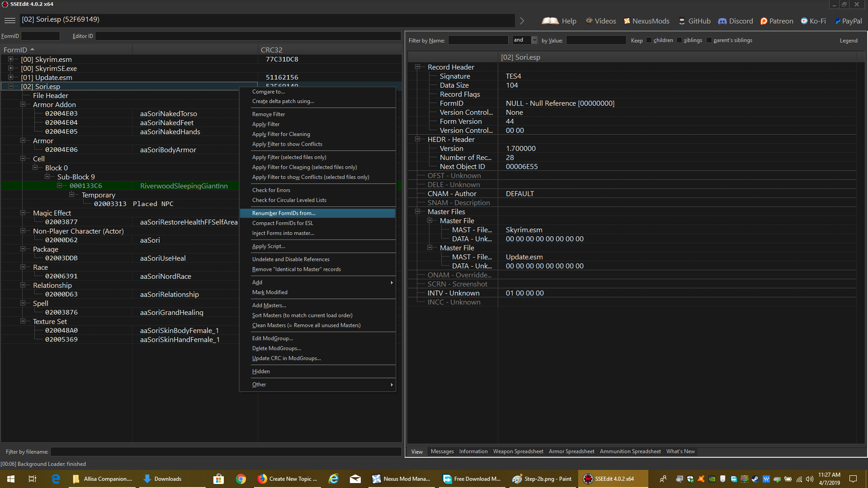Viewport: 868px width, 488px height.
Task: Toggle the Keep children checkbox
Action: 649,40
